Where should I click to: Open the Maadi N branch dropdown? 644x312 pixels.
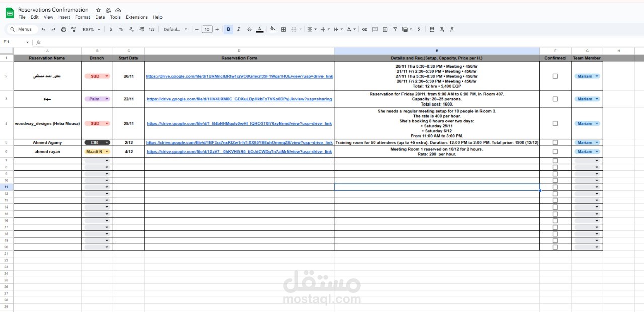pyautogui.click(x=97, y=151)
